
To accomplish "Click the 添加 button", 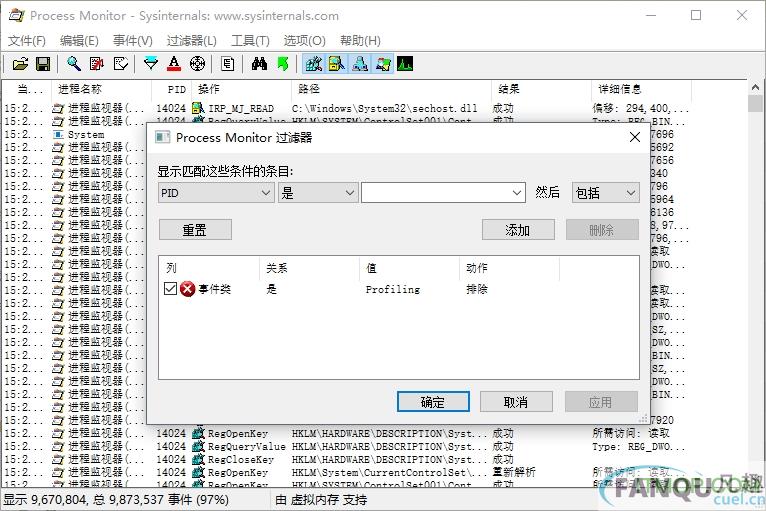I will coord(518,230).
